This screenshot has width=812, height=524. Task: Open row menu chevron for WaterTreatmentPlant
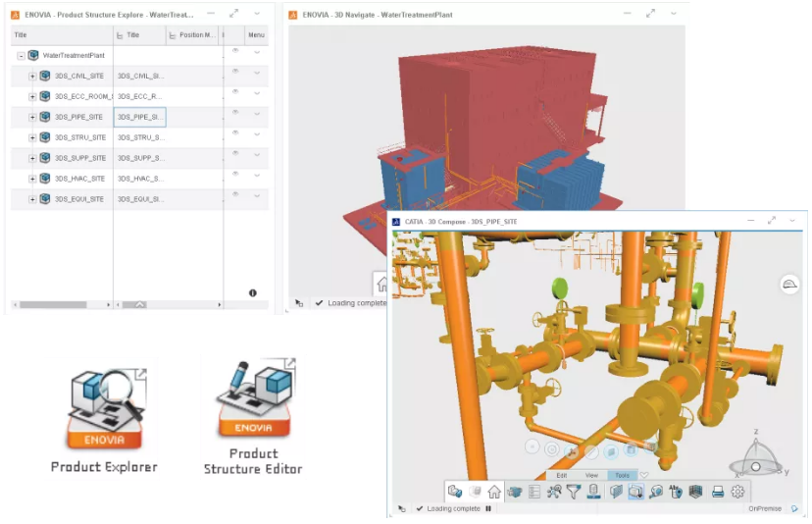[257, 52]
